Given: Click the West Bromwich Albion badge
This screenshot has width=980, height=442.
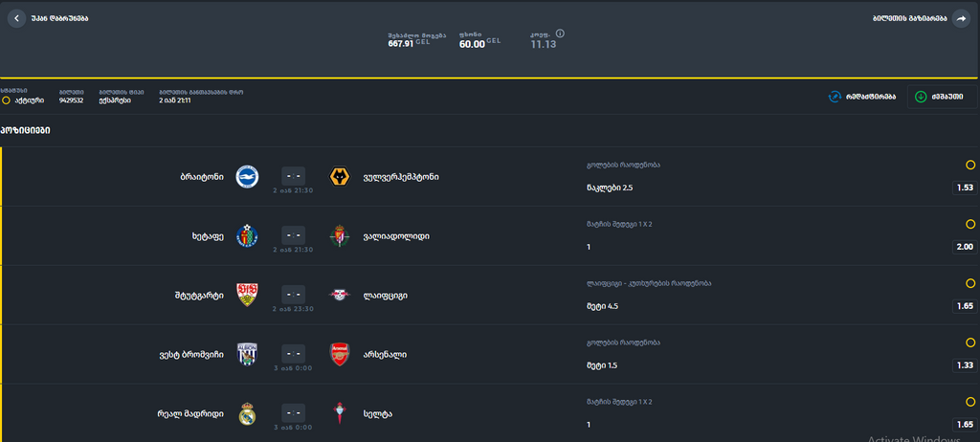Looking at the screenshot, I should 247,355.
